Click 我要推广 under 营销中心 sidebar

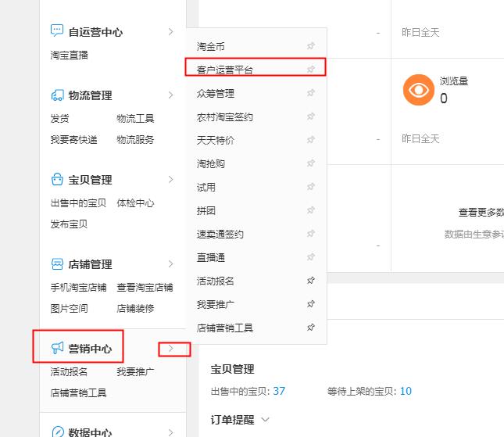(135, 371)
